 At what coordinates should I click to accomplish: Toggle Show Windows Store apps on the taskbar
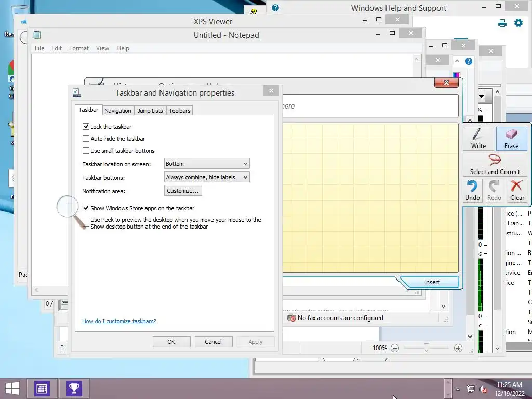tap(86, 208)
